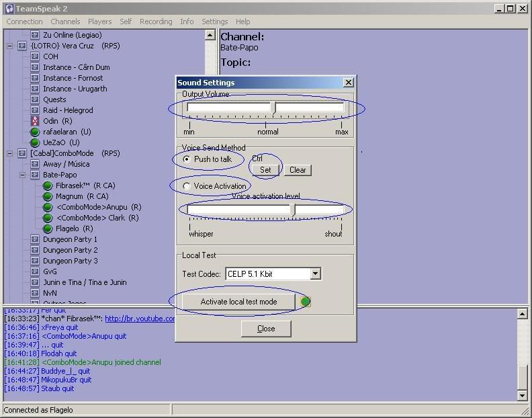Click the Instance - Fornost channel icon
The height and width of the screenshot is (418, 532).
coord(35,78)
